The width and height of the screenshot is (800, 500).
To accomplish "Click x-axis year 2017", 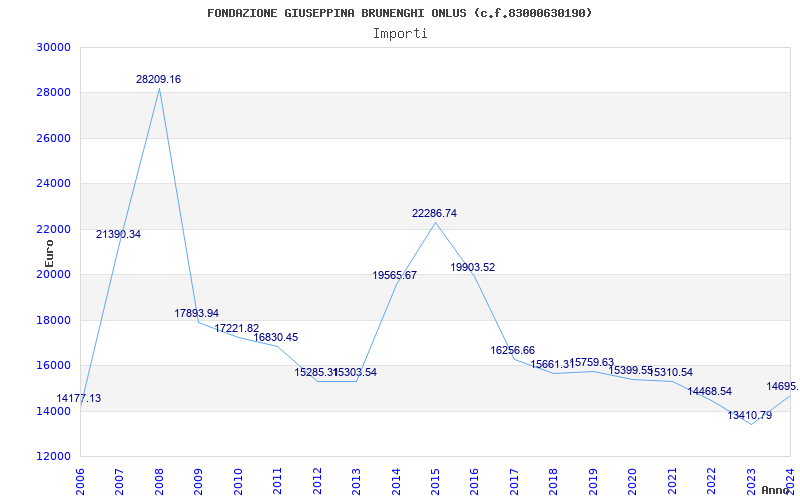I will [514, 482].
